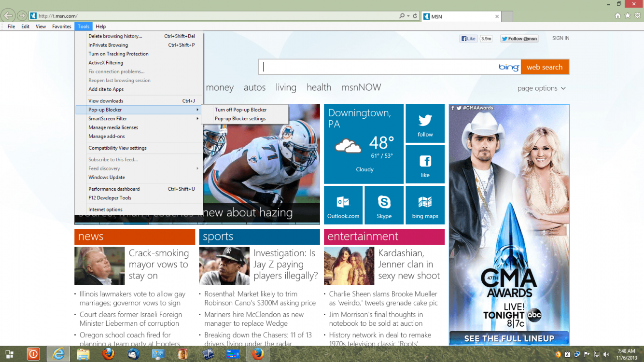Open Favorites with the star icon
This screenshot has height=362, width=644.
(628, 16)
